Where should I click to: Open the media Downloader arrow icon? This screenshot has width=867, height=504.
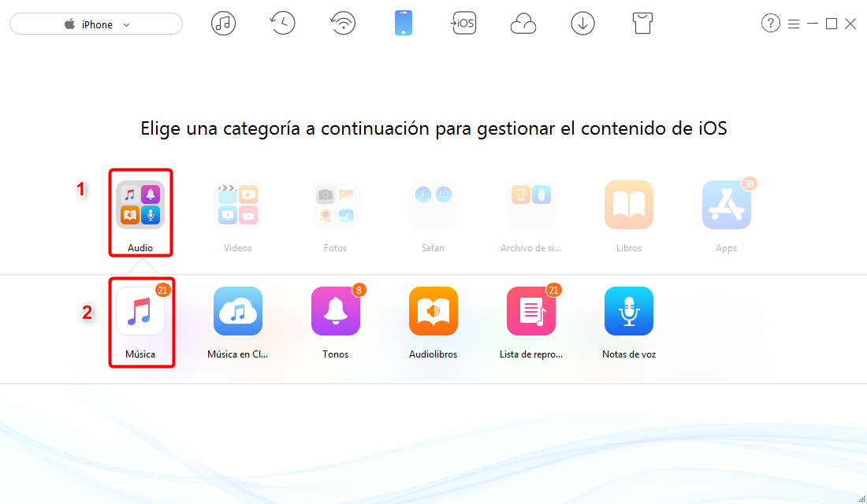click(582, 23)
